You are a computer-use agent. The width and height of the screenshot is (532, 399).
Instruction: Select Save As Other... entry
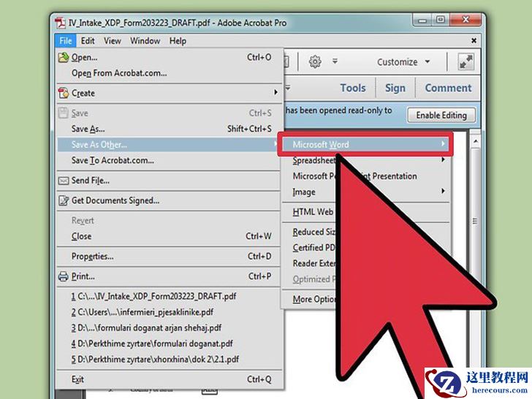[x=168, y=145]
